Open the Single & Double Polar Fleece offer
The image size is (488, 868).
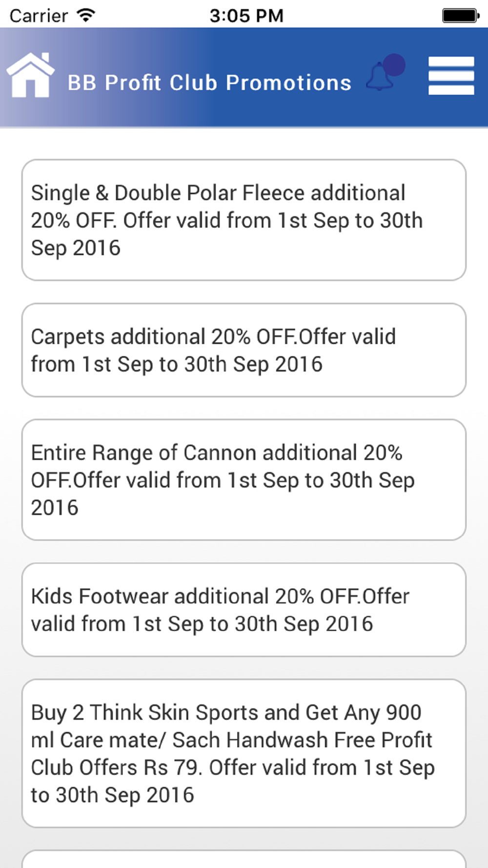click(x=244, y=220)
